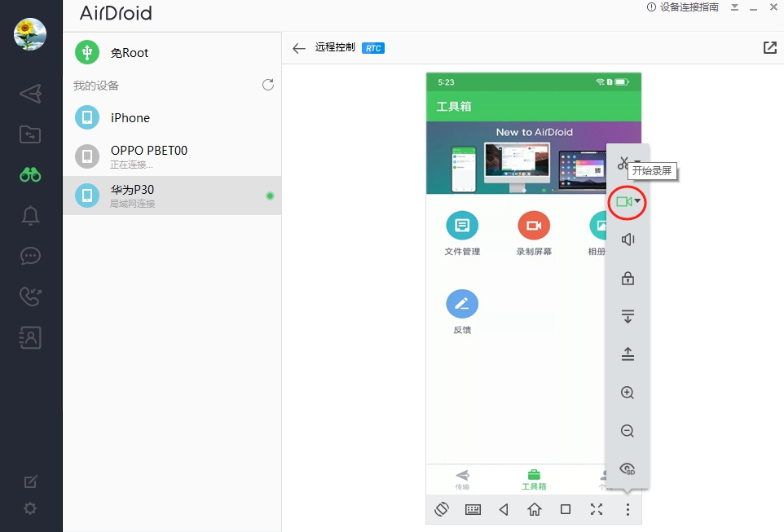Rotate the phone screen
This screenshot has height=532, width=784.
click(442, 509)
